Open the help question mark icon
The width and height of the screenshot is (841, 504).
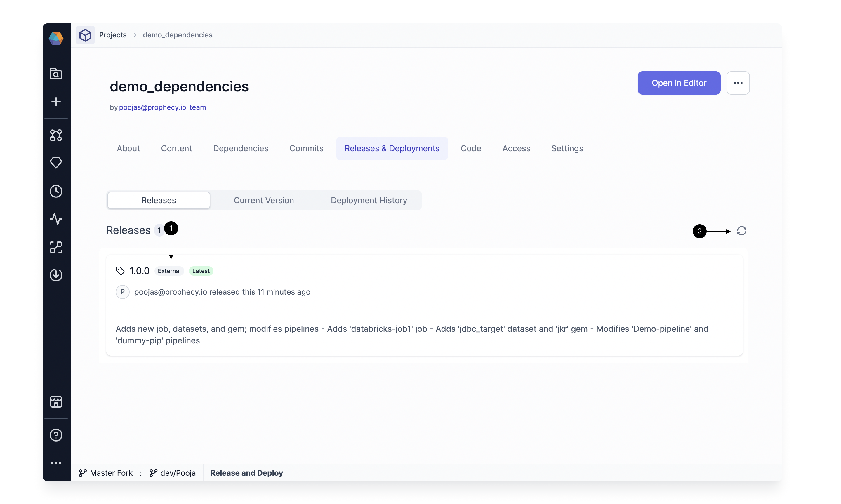click(x=56, y=435)
